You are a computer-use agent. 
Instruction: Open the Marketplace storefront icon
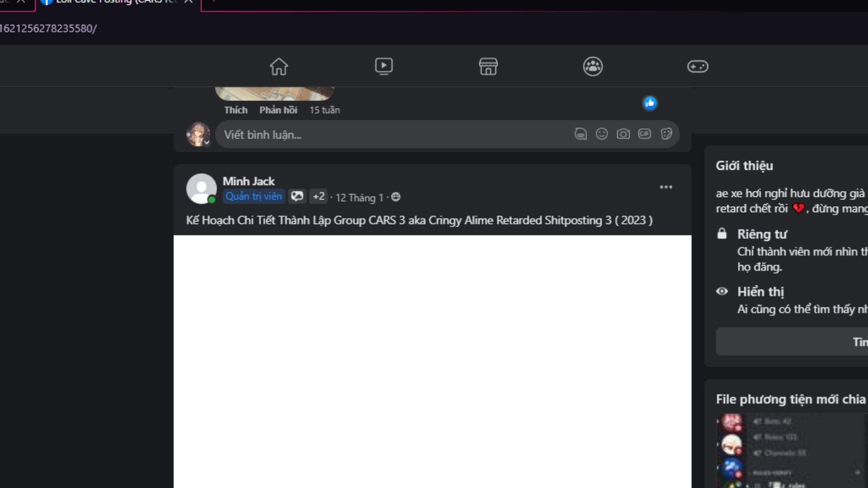click(488, 67)
